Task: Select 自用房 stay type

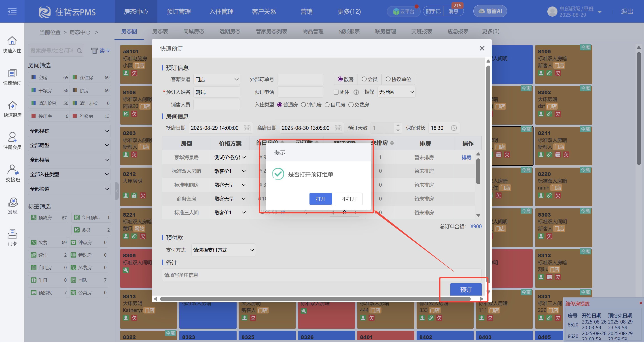Action: point(327,104)
